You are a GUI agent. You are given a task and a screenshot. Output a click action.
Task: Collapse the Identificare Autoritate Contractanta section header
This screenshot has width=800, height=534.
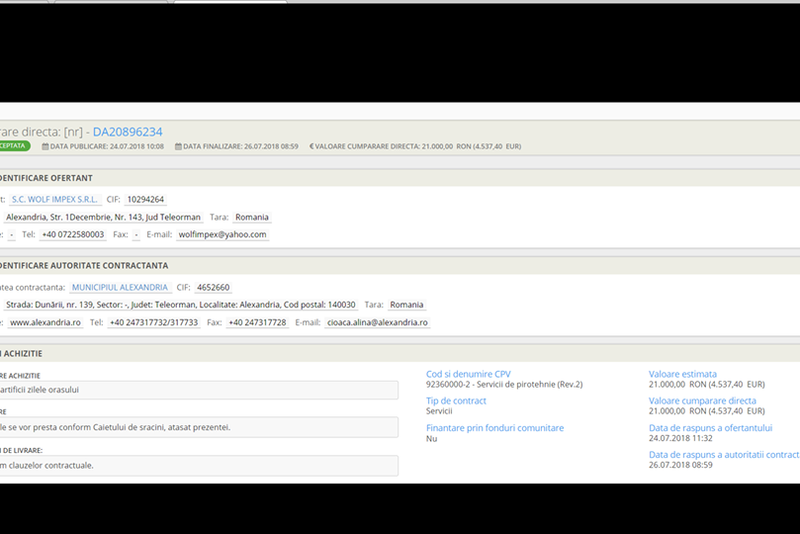coord(84,265)
